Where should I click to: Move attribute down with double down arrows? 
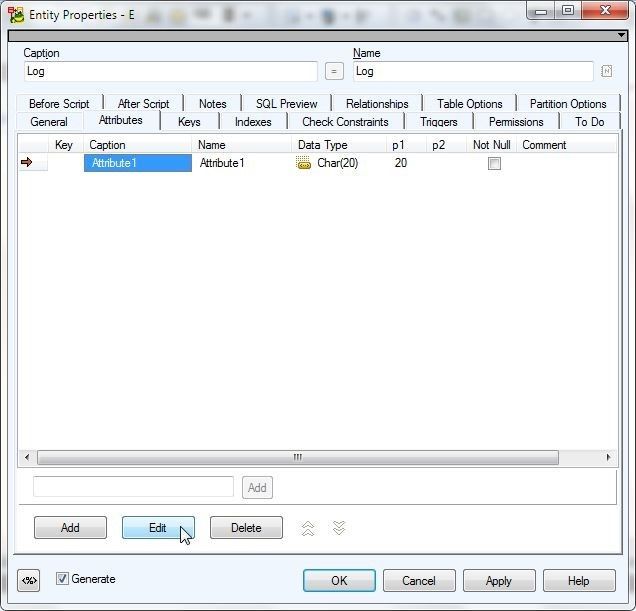tap(339, 528)
